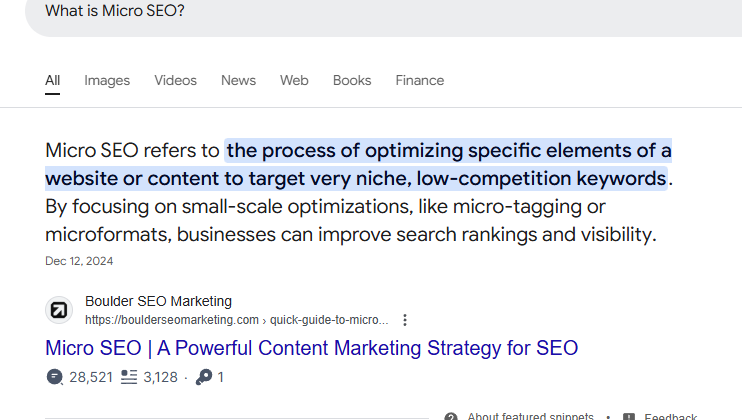
Task: Switch to the Web results tab
Action: coord(294,80)
